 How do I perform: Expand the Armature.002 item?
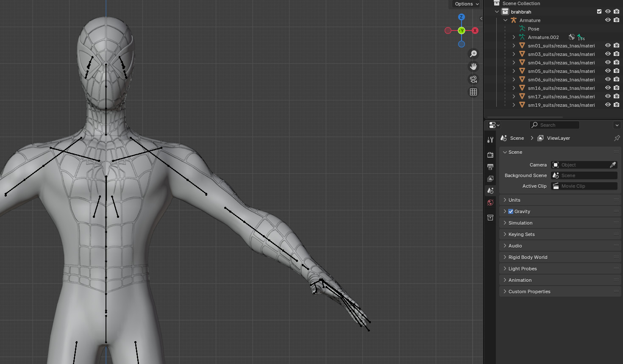[513, 37]
